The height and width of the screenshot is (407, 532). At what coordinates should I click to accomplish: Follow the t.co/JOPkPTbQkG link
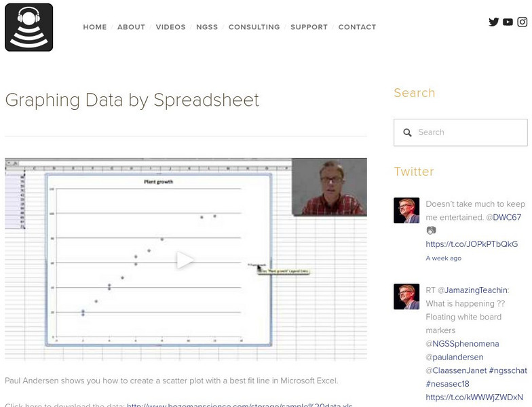click(472, 244)
